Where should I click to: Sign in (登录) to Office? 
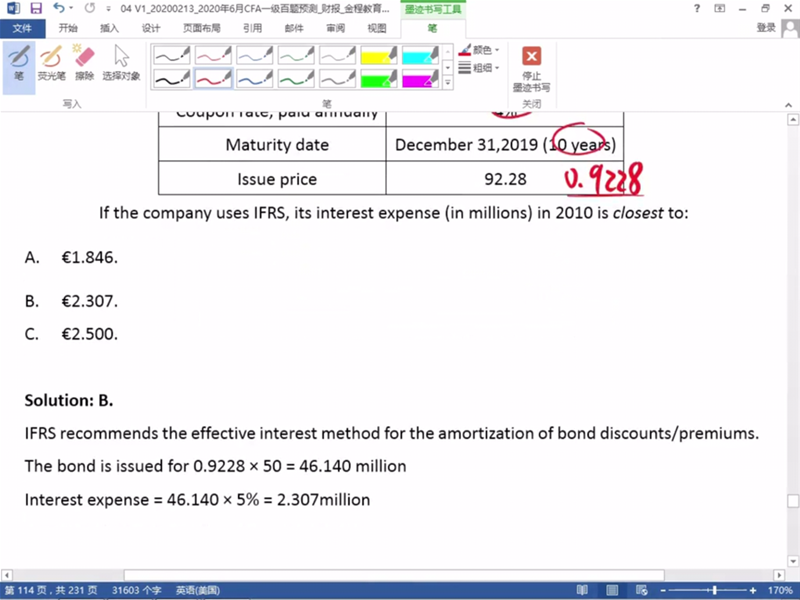pyautogui.click(x=766, y=28)
